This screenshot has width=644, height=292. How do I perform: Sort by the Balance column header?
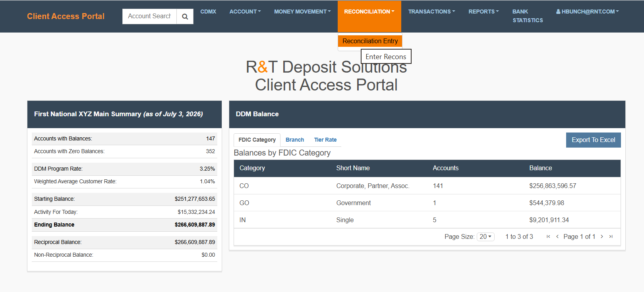tap(540, 168)
